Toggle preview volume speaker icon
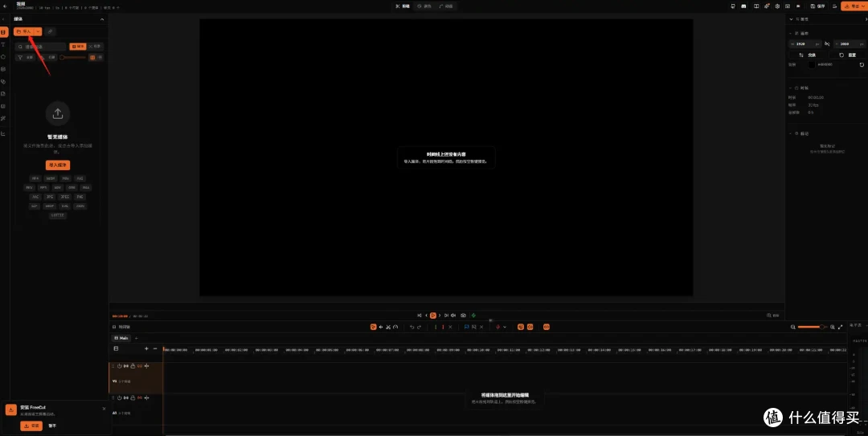 click(x=453, y=316)
